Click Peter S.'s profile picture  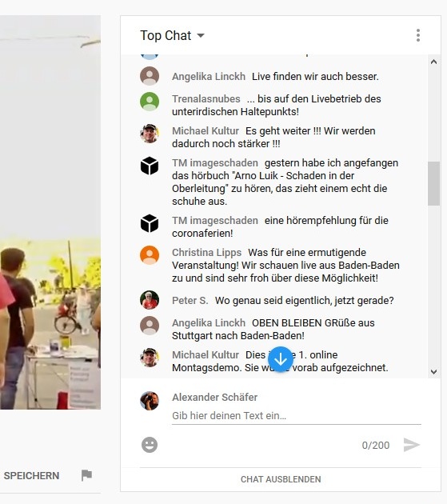150,300
